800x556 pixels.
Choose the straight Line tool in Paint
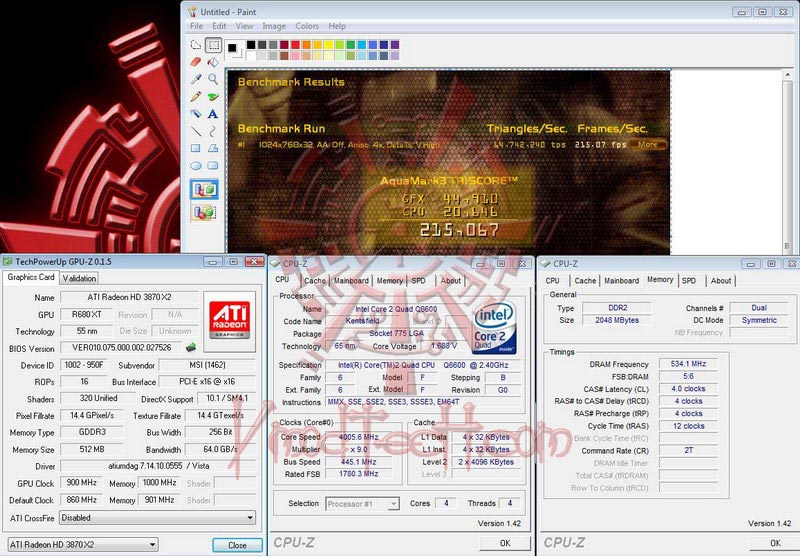(196, 131)
